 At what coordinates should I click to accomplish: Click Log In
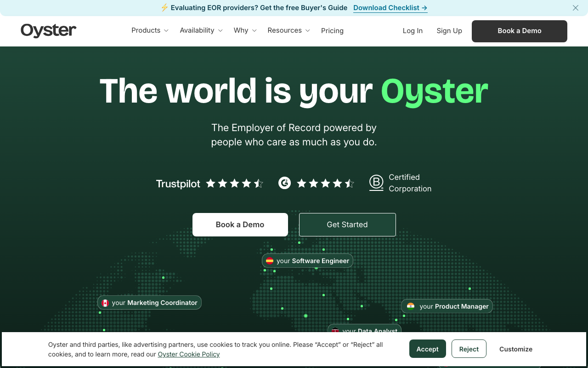point(413,31)
